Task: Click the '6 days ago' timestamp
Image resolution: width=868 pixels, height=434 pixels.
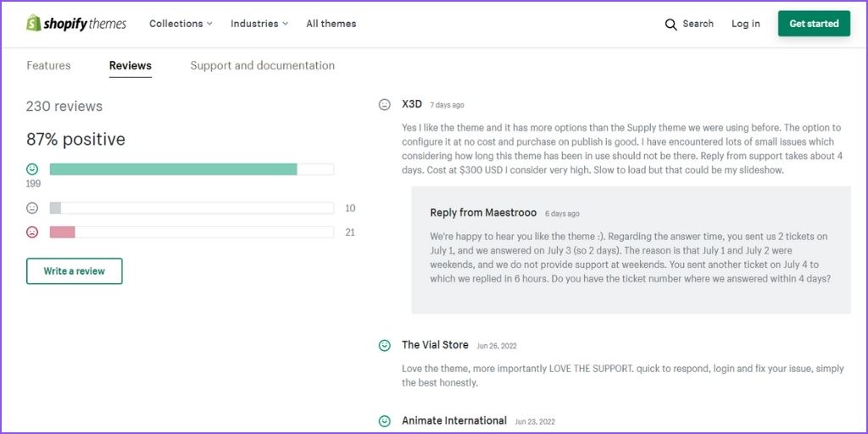Action: pos(563,214)
